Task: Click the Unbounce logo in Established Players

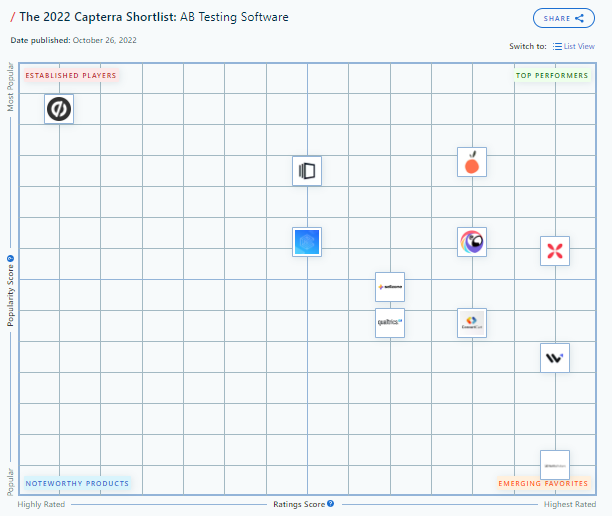Action: 59,109
